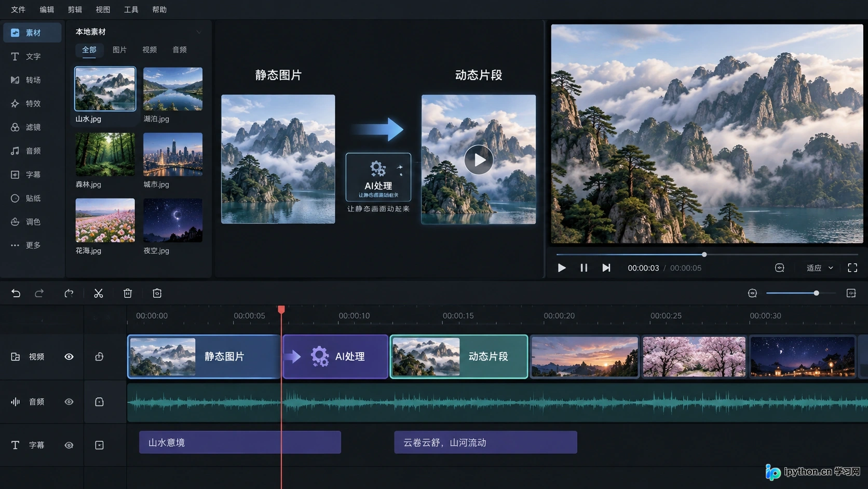Click the scissors split tool
The image size is (868, 489).
click(x=98, y=293)
